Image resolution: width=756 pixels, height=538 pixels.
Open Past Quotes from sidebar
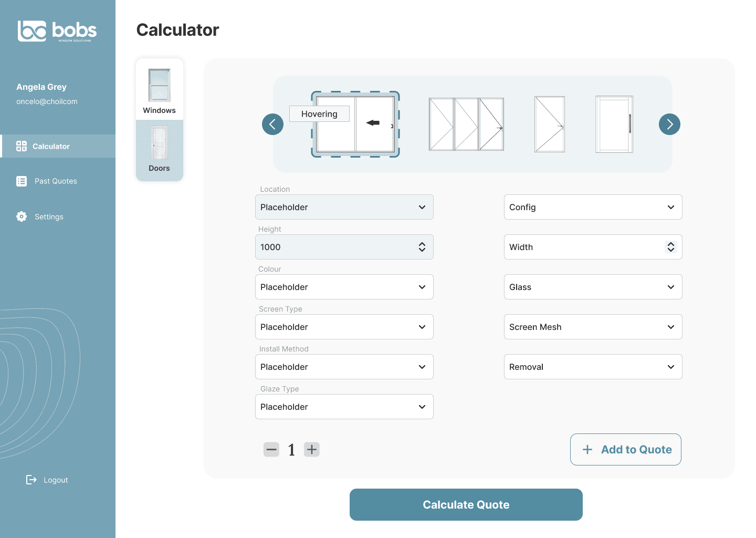56,181
